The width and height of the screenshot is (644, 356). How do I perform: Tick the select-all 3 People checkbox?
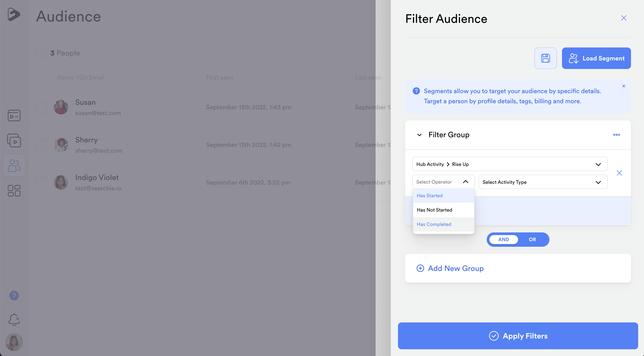tap(41, 53)
